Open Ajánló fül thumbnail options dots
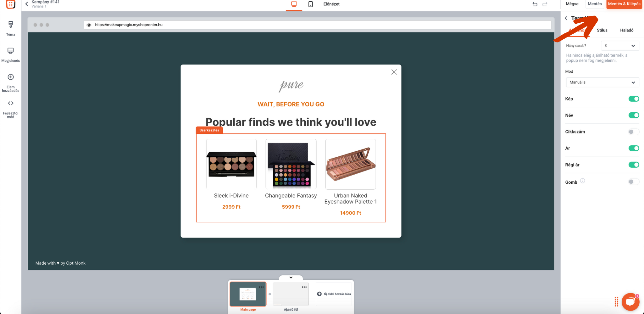This screenshot has width=644, height=314. tap(304, 287)
